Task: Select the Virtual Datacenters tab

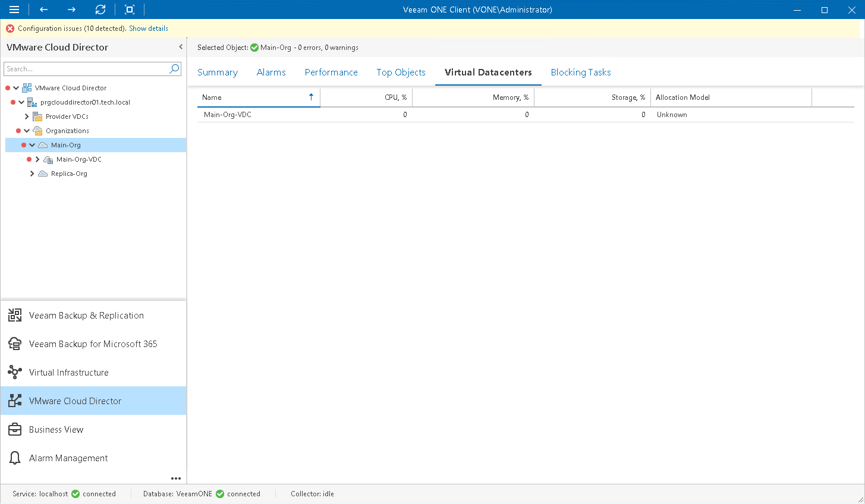Action: [488, 73]
